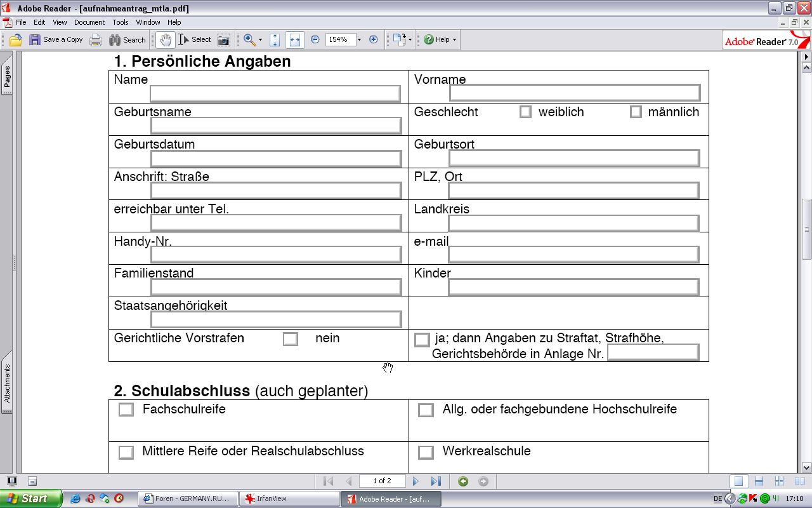The width and height of the screenshot is (812, 508).
Task: Click the Save a Copy button
Action: coord(56,40)
